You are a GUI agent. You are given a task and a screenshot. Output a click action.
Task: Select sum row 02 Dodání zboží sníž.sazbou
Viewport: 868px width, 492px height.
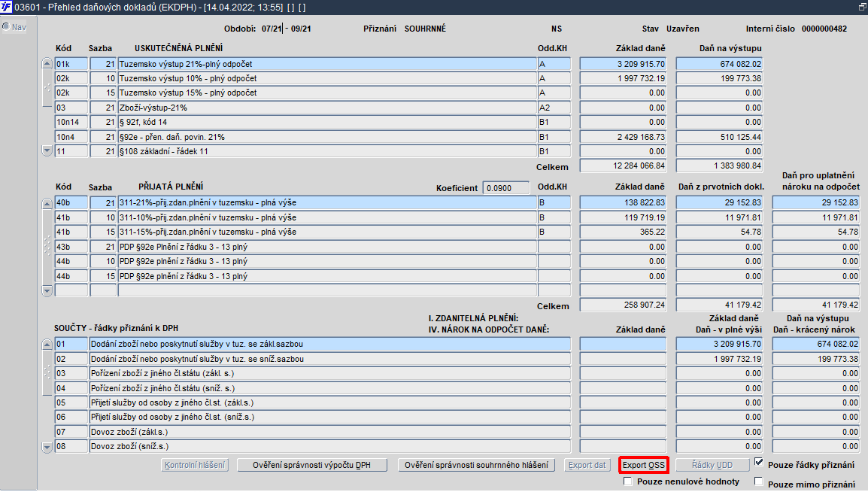point(330,359)
